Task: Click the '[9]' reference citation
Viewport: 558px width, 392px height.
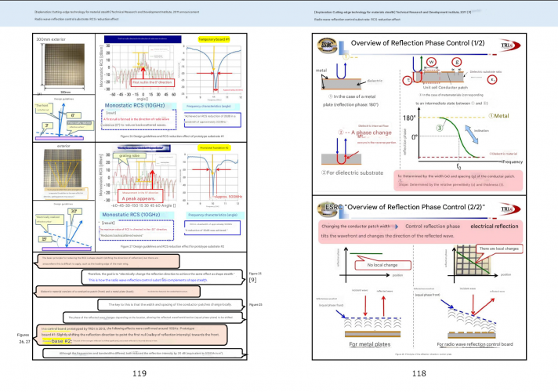Action: pos(252,279)
